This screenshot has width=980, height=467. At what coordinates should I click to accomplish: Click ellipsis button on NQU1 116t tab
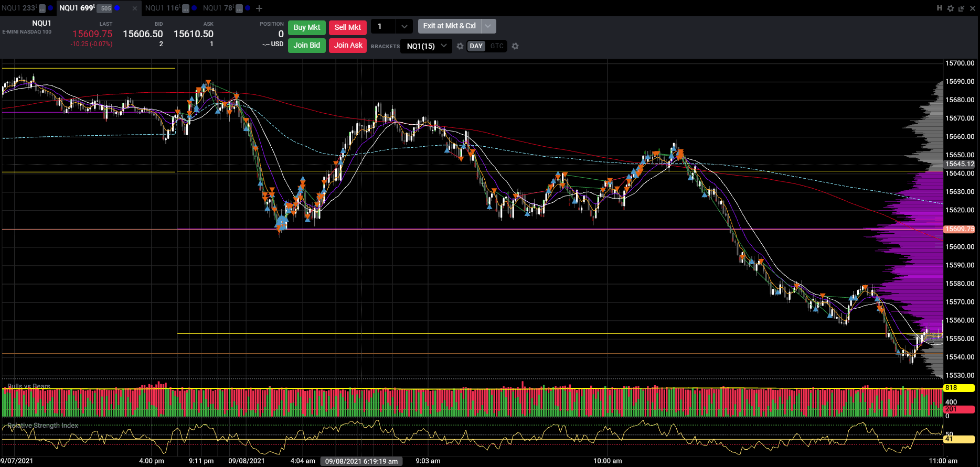tap(185, 8)
